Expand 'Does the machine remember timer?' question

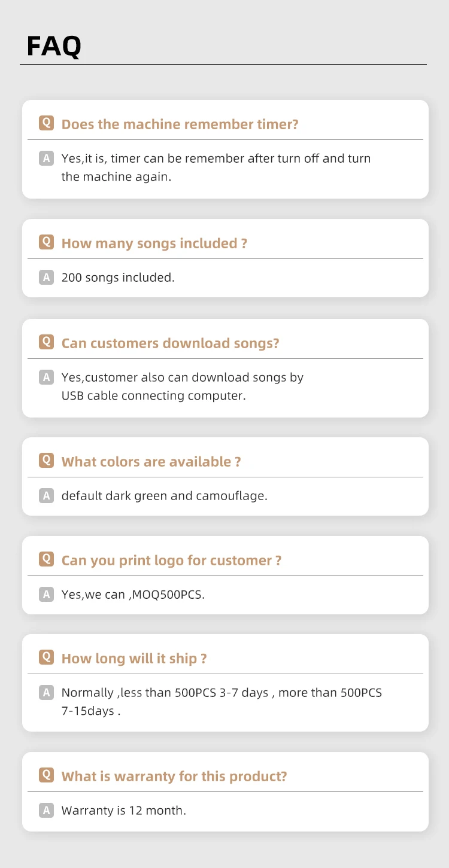coord(180,124)
